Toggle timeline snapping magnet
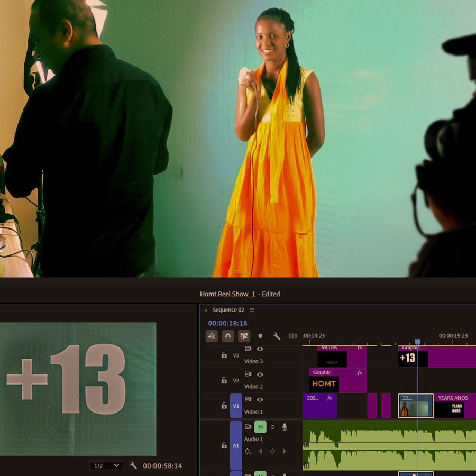The height and width of the screenshot is (476, 476). click(x=227, y=336)
